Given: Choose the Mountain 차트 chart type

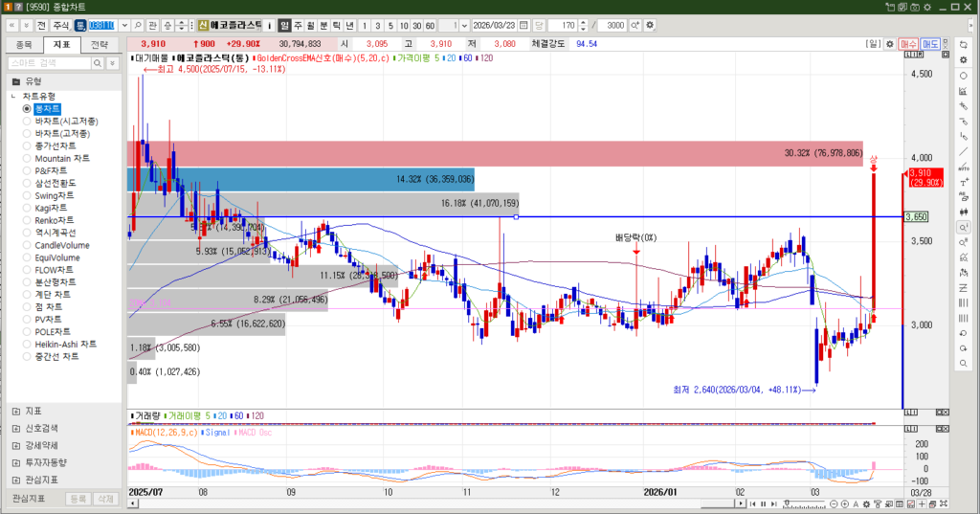Looking at the screenshot, I should pyautogui.click(x=27, y=158).
